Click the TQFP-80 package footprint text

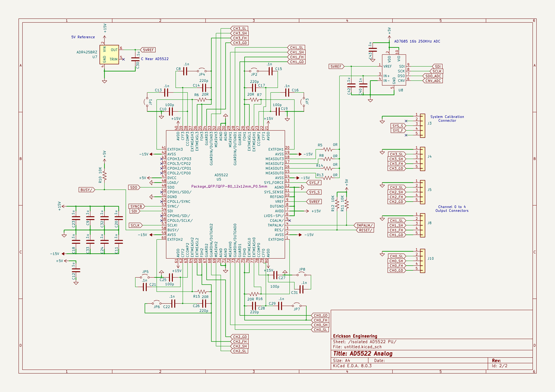(x=229, y=186)
